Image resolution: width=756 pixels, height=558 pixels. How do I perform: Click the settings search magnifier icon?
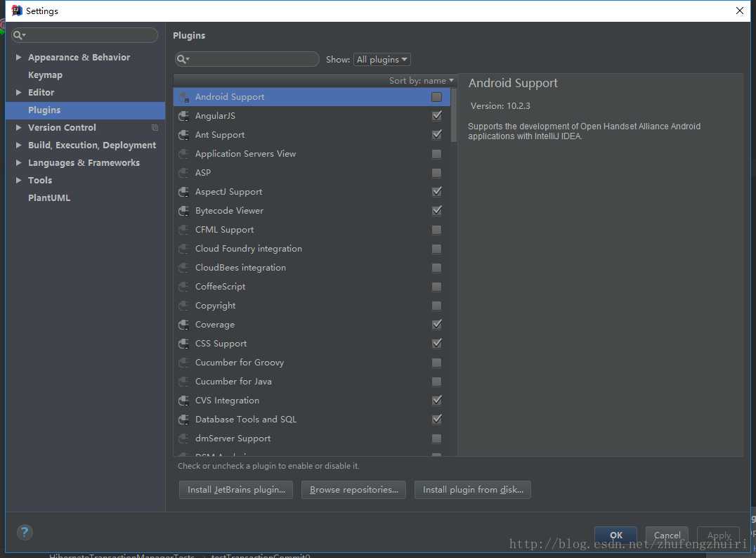(x=19, y=35)
